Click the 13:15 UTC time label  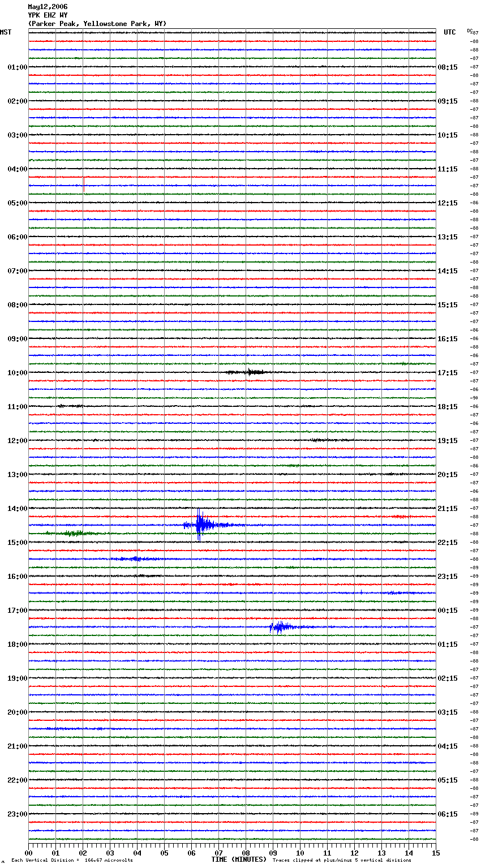(448, 237)
